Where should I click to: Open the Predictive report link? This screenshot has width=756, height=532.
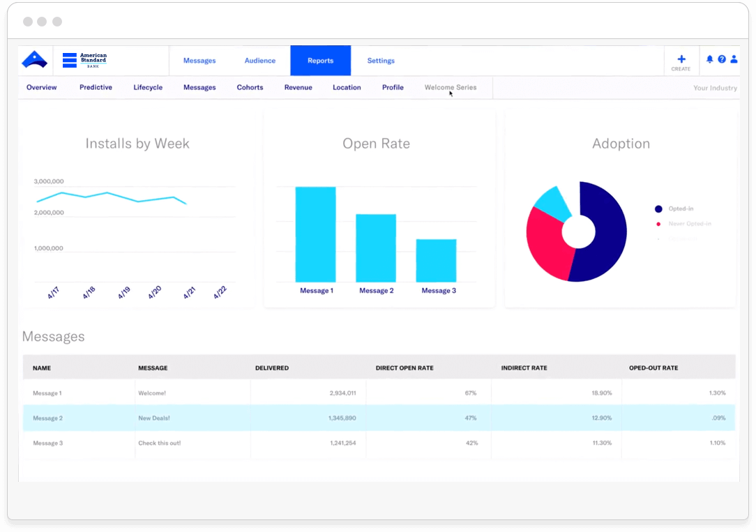click(x=96, y=87)
